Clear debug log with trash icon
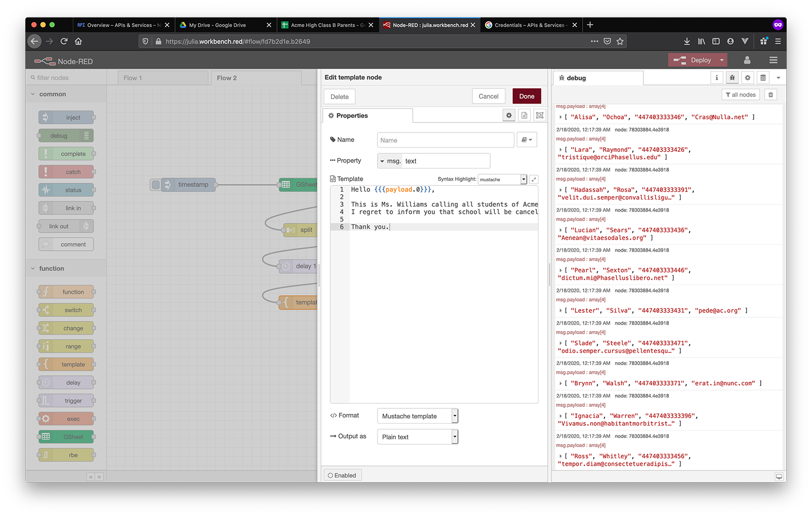Viewport: 812px width, 516px height. (x=770, y=94)
